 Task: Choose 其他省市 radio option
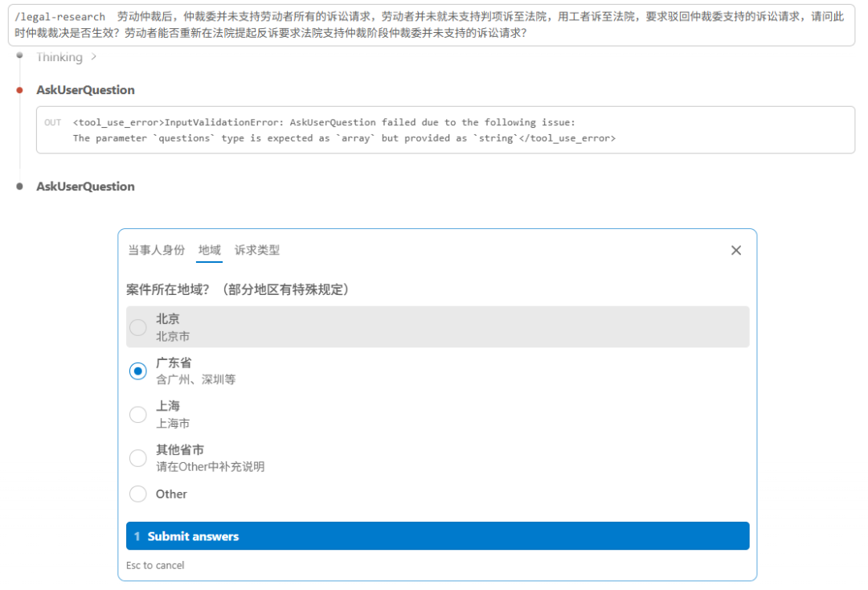point(138,457)
